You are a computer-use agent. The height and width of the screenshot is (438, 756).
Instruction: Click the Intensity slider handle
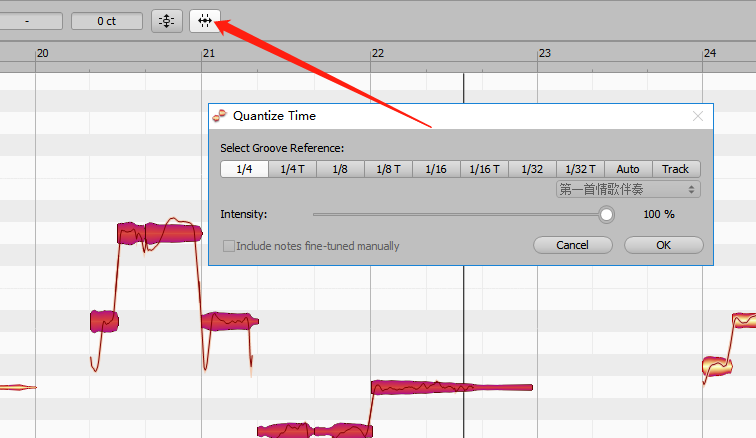point(606,214)
